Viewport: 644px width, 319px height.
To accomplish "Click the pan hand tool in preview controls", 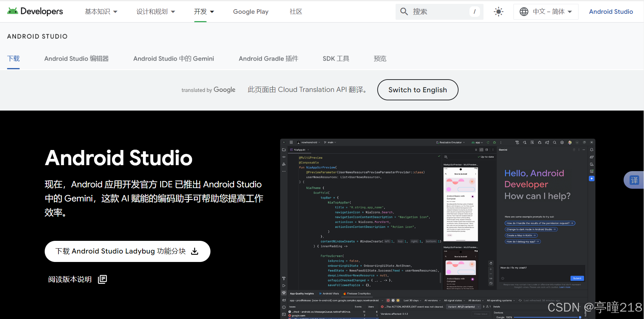I will click(x=491, y=263).
